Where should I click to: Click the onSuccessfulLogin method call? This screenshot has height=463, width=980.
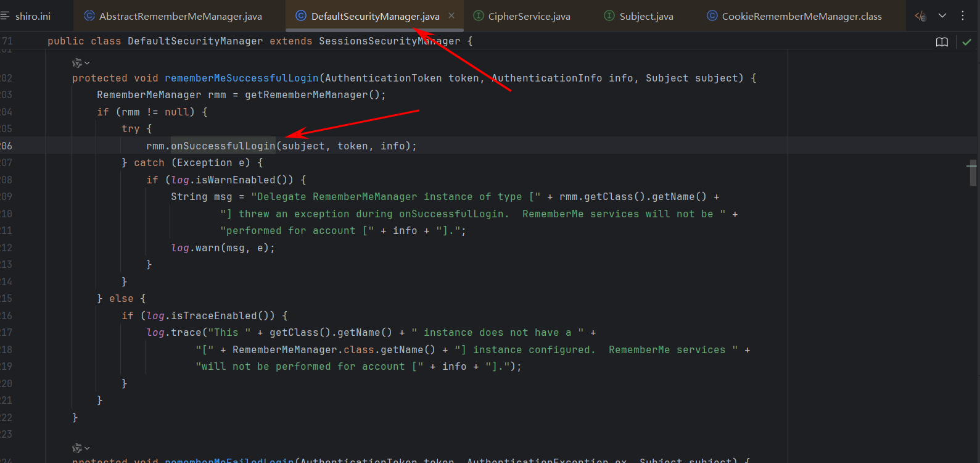tap(223, 146)
